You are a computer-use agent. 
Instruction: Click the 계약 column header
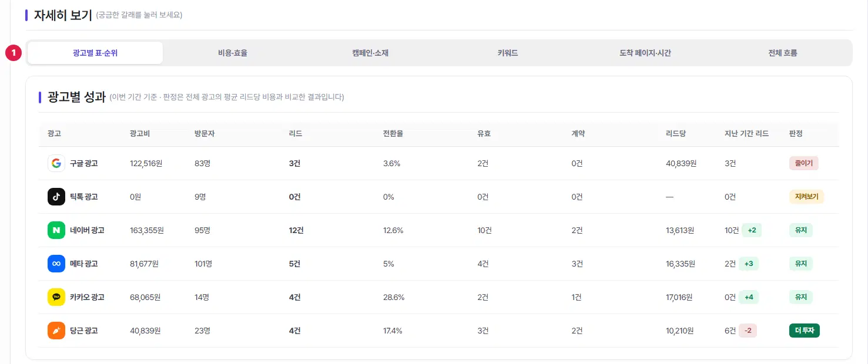[578, 134]
